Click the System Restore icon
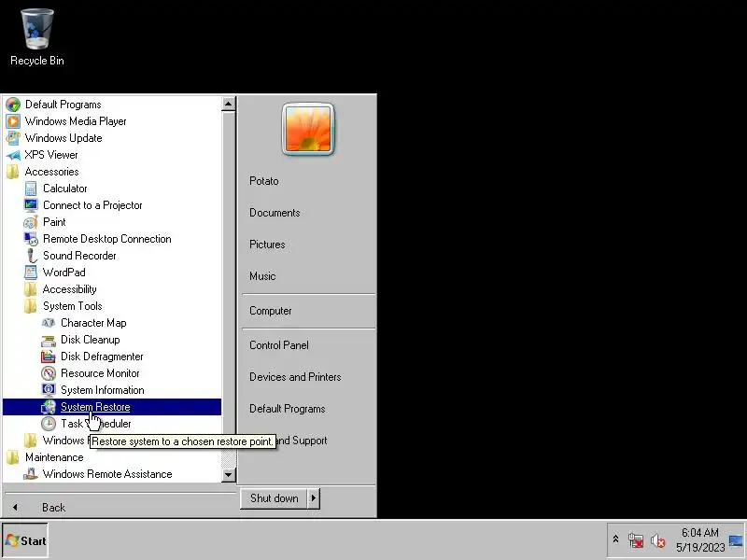Viewport: 747px width, 560px height. coord(49,407)
